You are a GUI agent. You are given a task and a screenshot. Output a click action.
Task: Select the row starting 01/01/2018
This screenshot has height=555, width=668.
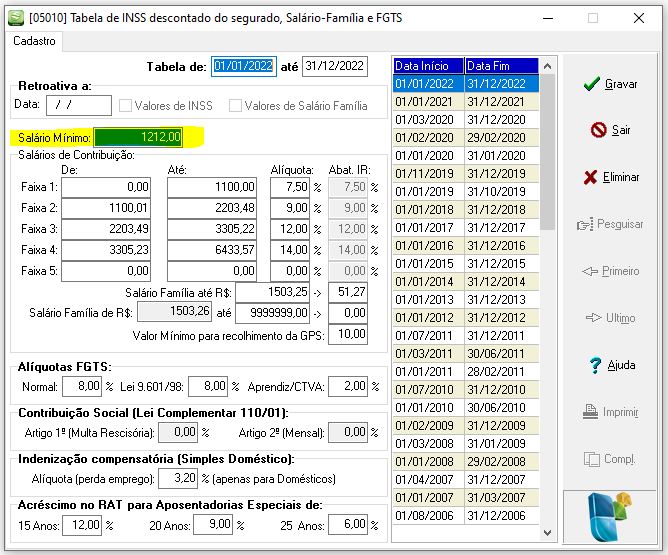(466, 210)
